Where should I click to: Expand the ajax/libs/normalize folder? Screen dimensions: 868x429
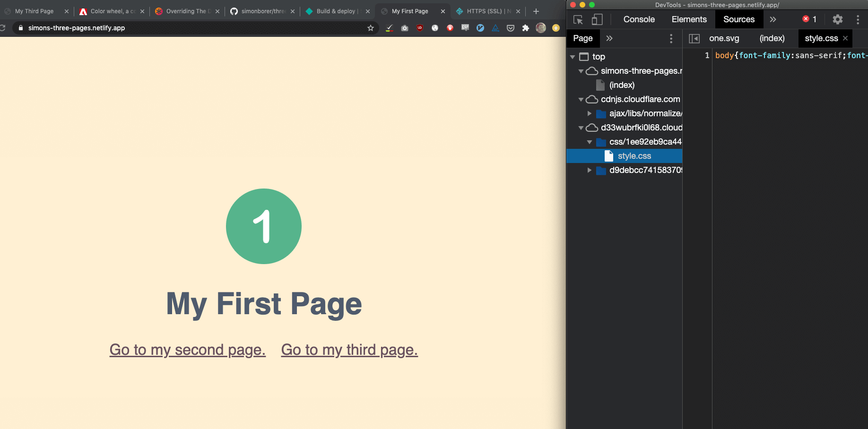point(590,113)
